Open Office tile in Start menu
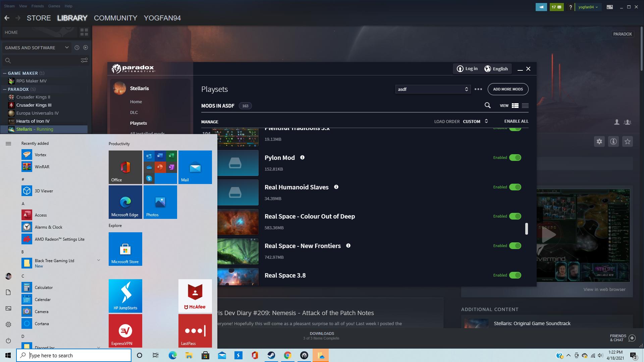 [125, 167]
